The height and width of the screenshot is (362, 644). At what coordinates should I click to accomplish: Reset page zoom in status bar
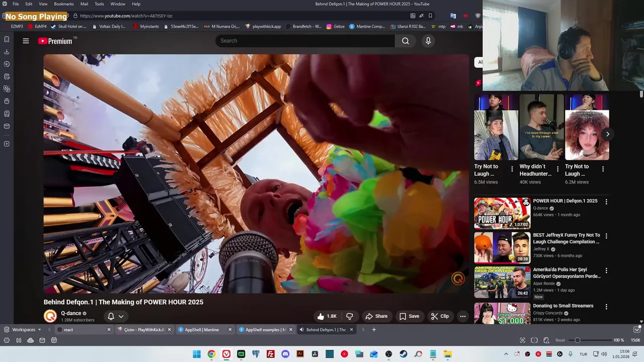point(560,340)
